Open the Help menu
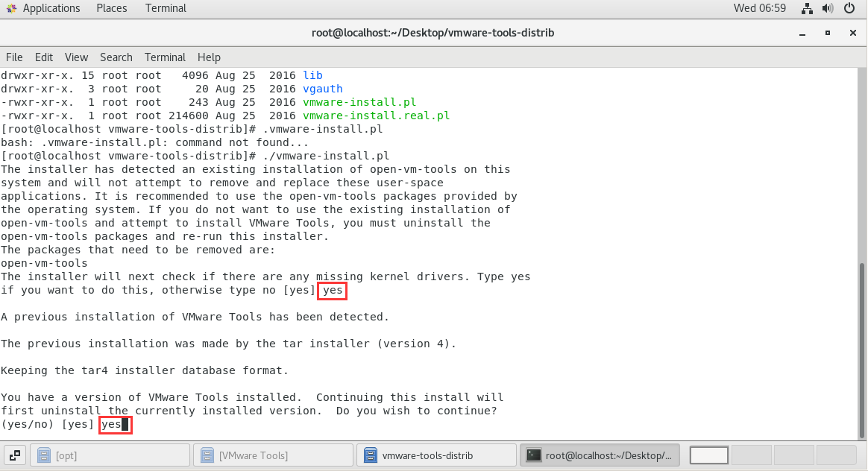868x471 pixels. pyautogui.click(x=209, y=57)
